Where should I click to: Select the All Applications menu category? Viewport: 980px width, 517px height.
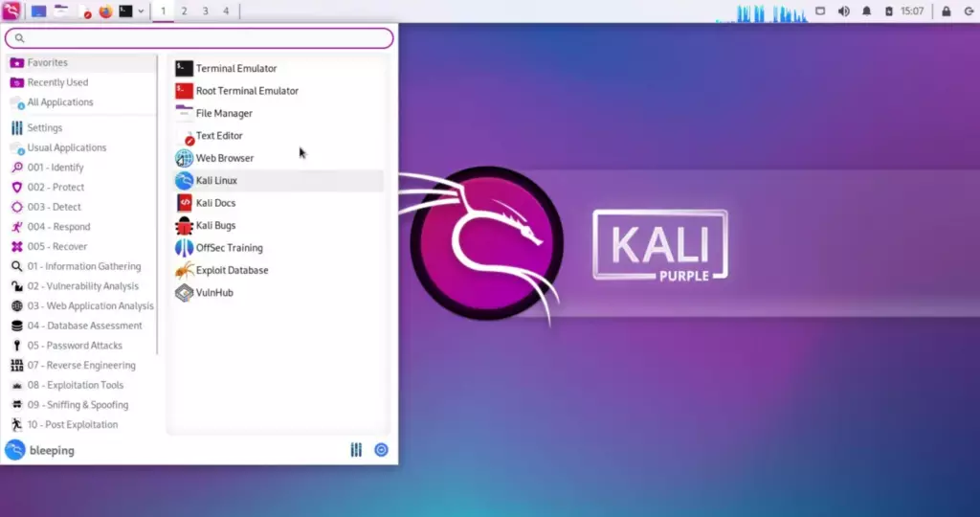coord(59,102)
